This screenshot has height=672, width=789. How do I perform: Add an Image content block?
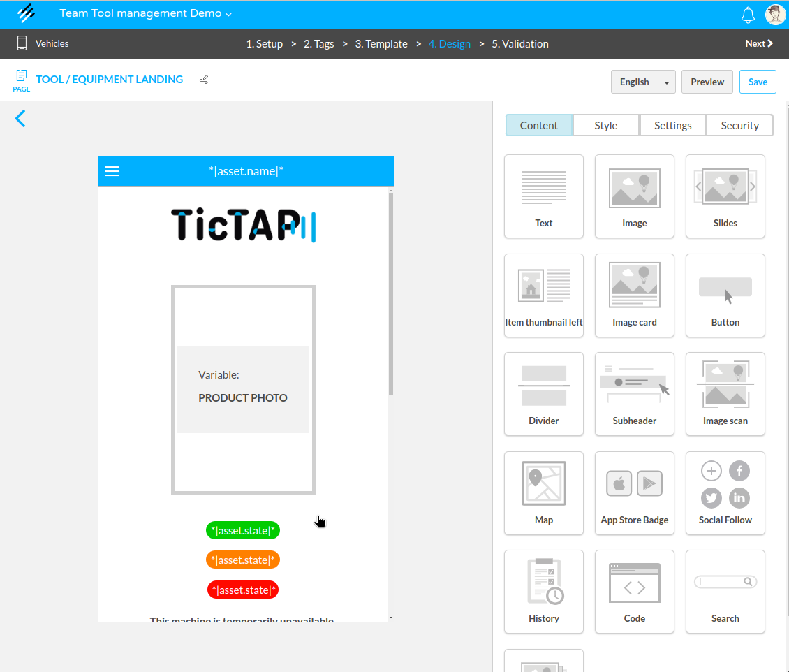tap(634, 196)
